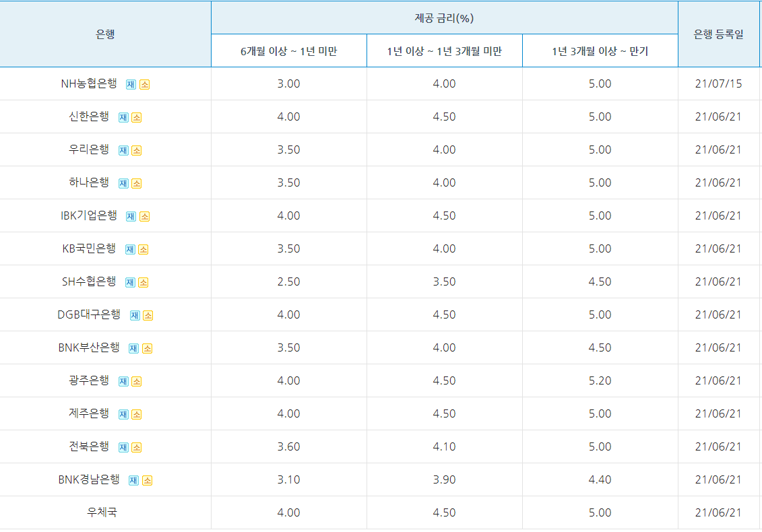Image resolution: width=762 pixels, height=532 pixels.
Task: Click the orange 소 badge next to 제주은행
Action: (137, 415)
